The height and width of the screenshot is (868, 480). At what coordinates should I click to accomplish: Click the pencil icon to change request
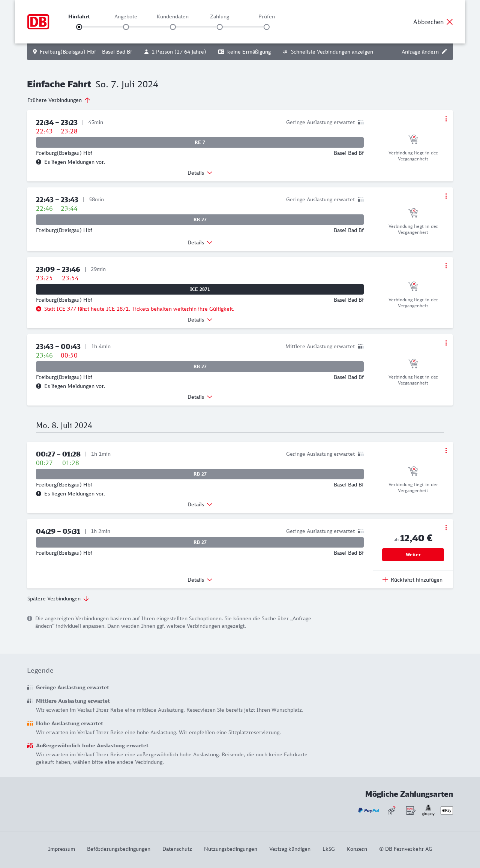(x=444, y=52)
